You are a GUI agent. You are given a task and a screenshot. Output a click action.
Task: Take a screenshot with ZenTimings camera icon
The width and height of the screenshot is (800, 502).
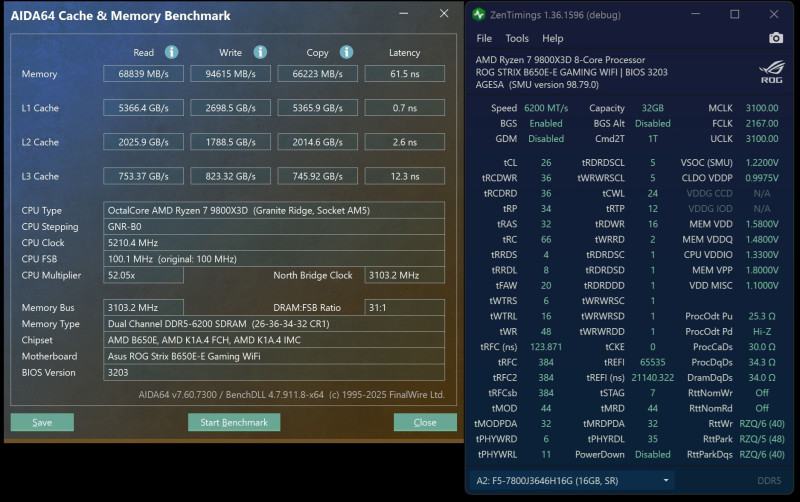coord(776,38)
